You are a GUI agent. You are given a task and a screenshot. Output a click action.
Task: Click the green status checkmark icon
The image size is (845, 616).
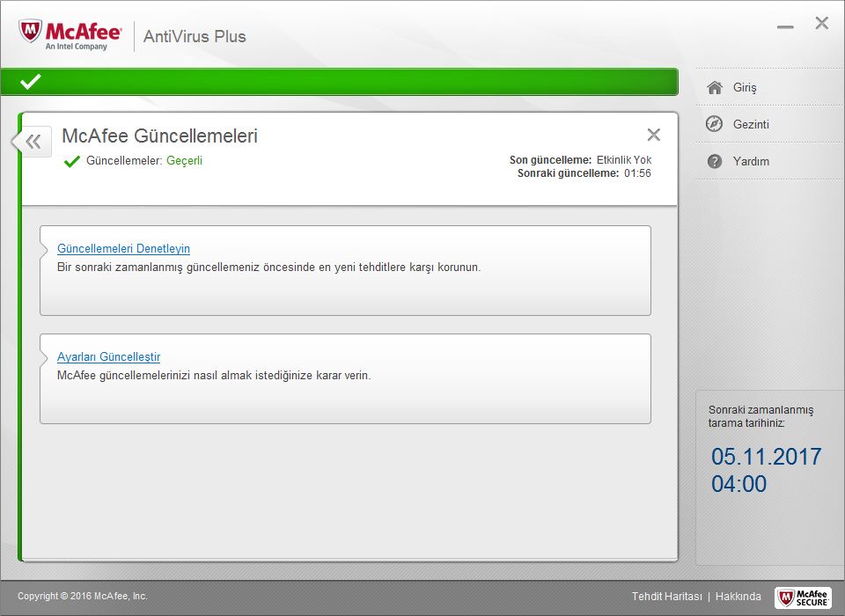30,82
